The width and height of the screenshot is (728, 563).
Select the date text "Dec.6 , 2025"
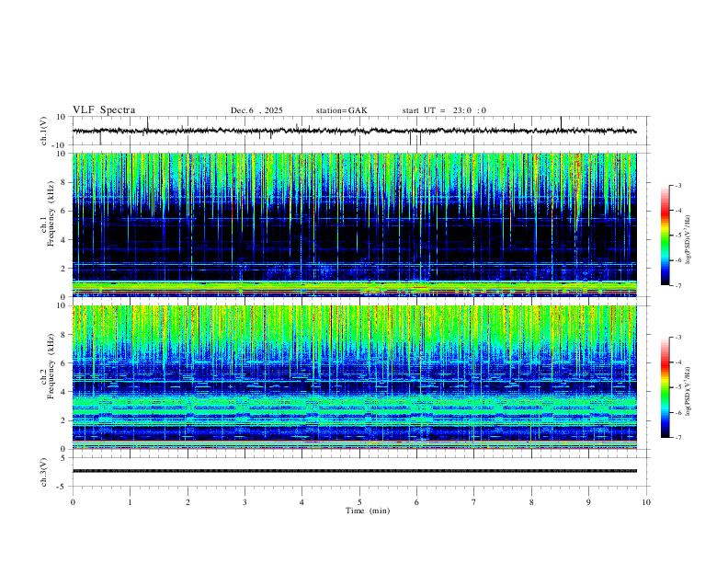(256, 110)
